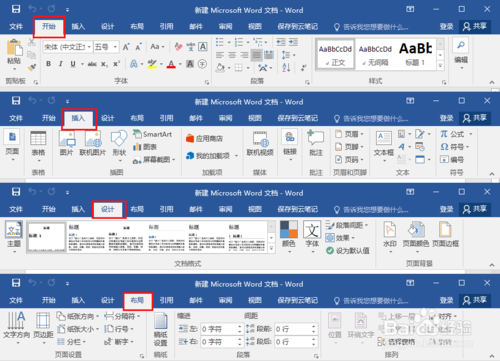Click the 编辑 magnifier icon
500x361 pixels.
(x=461, y=45)
